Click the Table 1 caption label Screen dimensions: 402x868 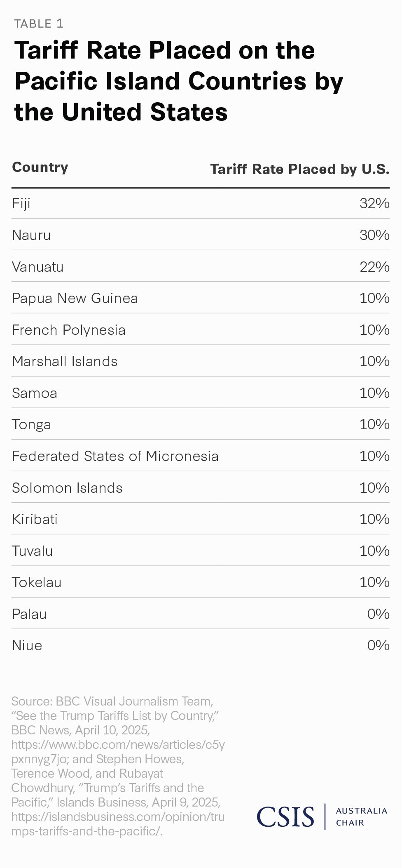coord(39,24)
